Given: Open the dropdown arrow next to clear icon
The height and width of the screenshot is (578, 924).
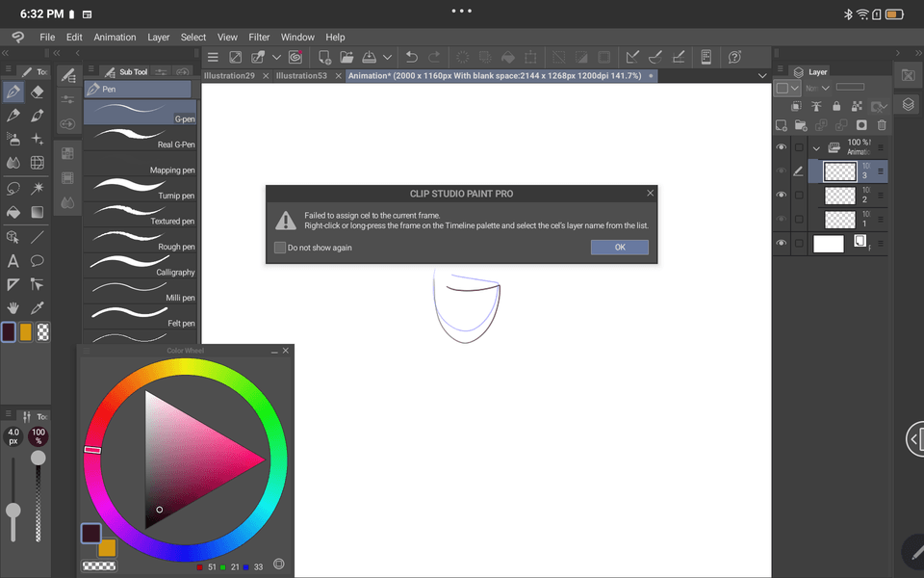Looking at the screenshot, I should point(276,57).
